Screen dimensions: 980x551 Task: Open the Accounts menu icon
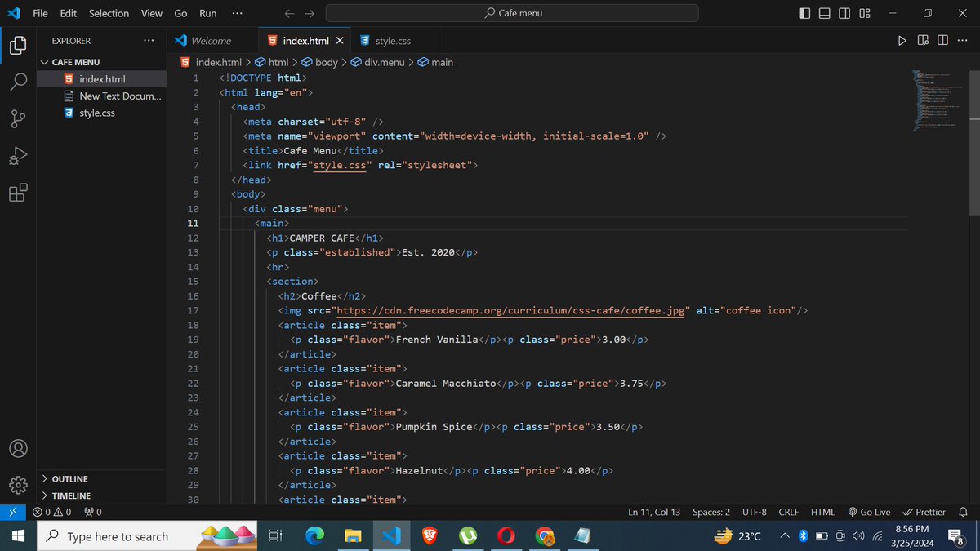[18, 449]
